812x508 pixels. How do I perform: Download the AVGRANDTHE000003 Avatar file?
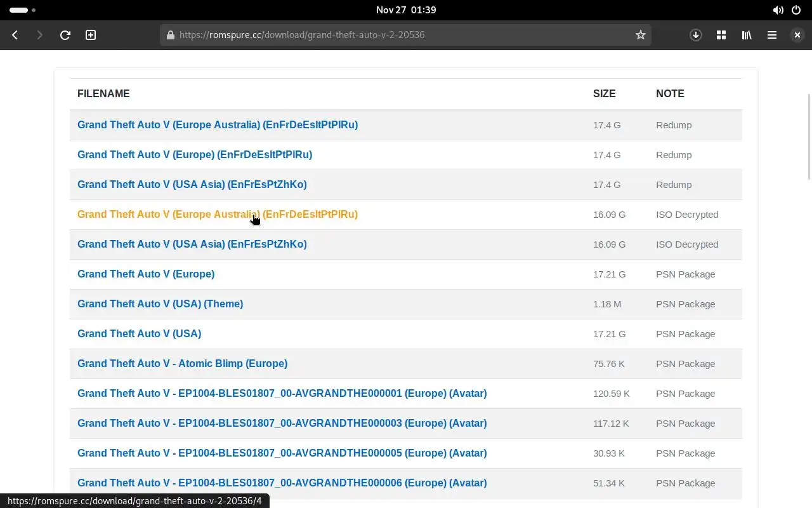click(282, 424)
